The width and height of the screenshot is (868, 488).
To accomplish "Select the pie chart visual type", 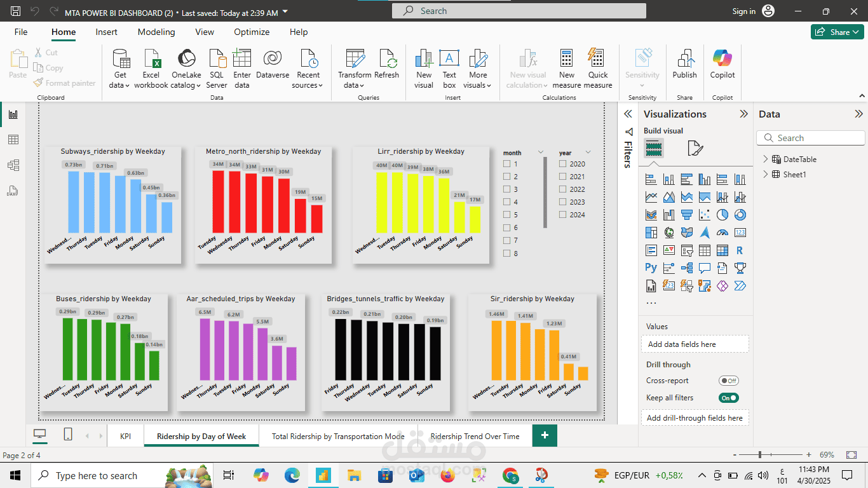I will click(x=722, y=215).
